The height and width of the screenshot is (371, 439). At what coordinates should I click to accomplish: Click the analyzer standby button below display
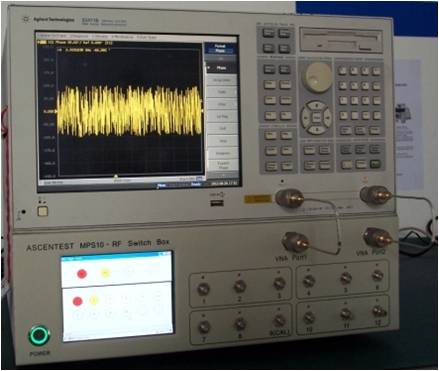43,211
